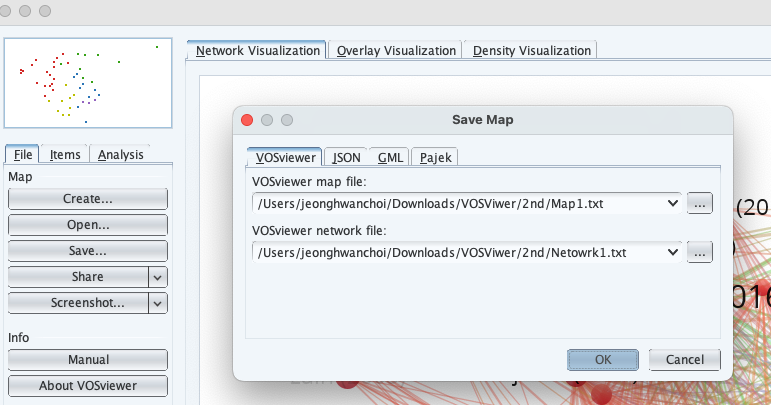Confirm Save Map with OK
The height and width of the screenshot is (405, 771).
point(603,360)
